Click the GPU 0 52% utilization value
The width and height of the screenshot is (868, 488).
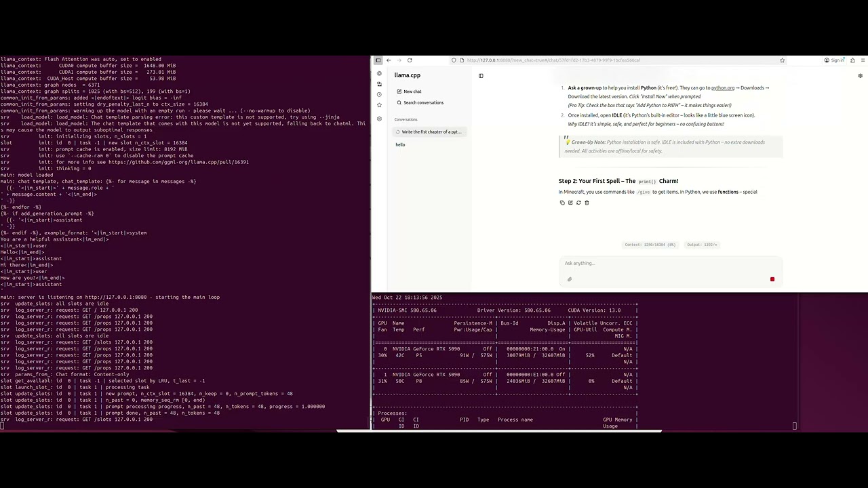point(590,355)
